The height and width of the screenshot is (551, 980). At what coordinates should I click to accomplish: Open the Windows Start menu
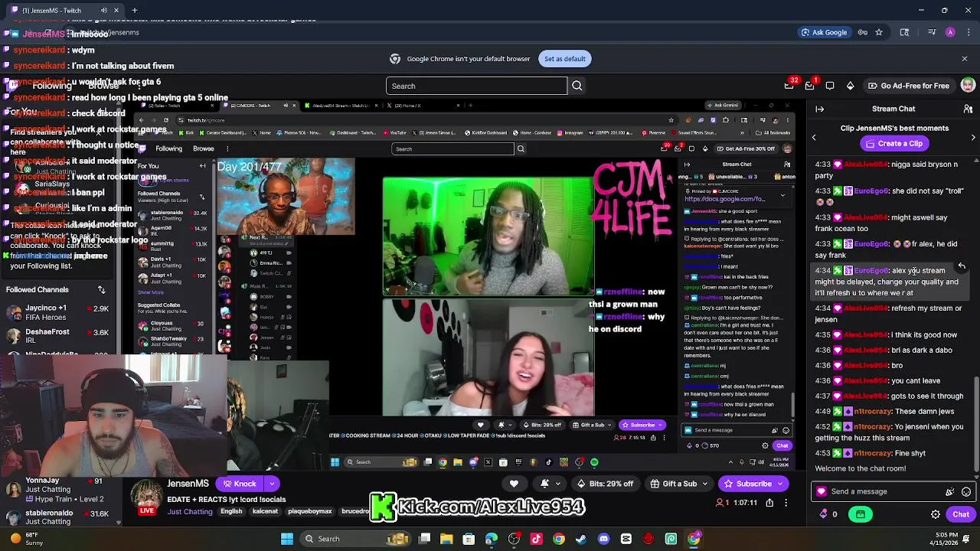[287, 539]
